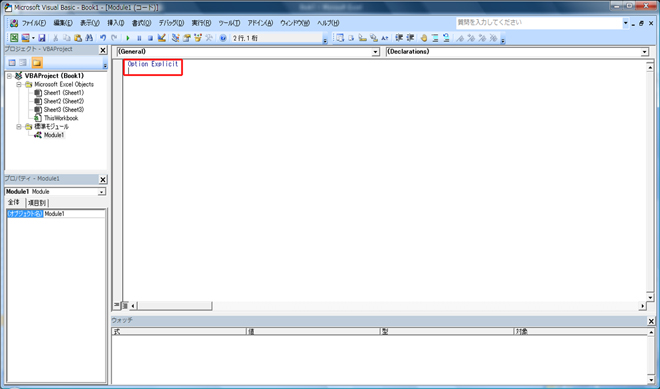660x389 pixels.
Task: Open Find with the binoculars icon
Action: coord(89,38)
